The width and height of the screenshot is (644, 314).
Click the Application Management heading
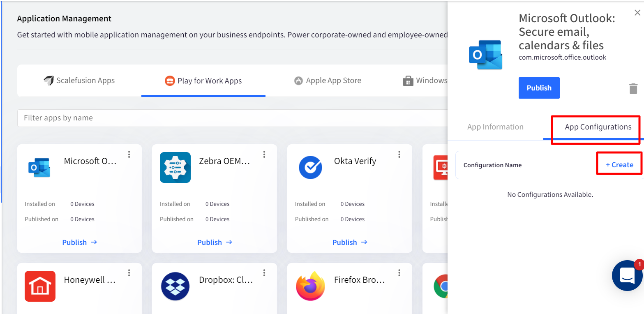click(64, 18)
